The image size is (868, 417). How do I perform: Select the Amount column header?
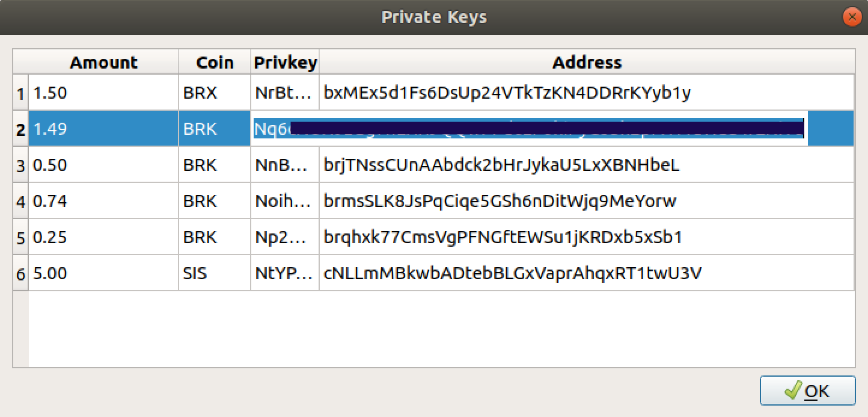pyautogui.click(x=103, y=62)
